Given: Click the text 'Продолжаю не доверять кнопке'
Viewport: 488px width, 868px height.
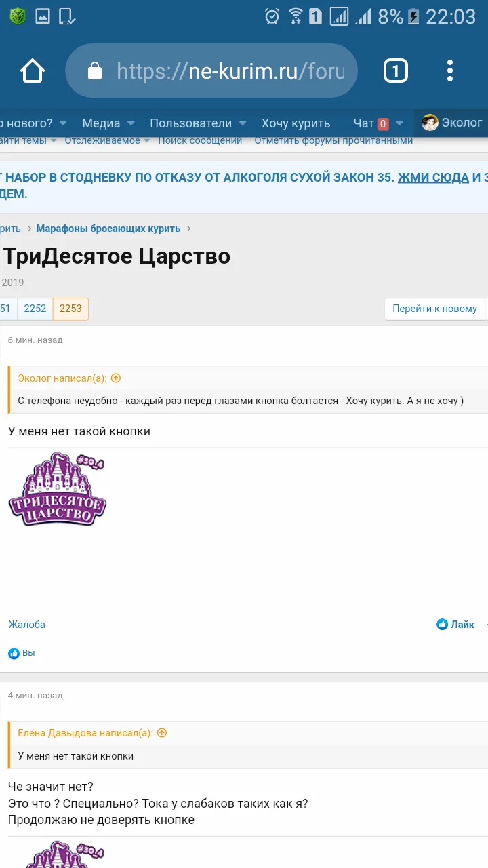Looking at the screenshot, I should pyautogui.click(x=101, y=820).
